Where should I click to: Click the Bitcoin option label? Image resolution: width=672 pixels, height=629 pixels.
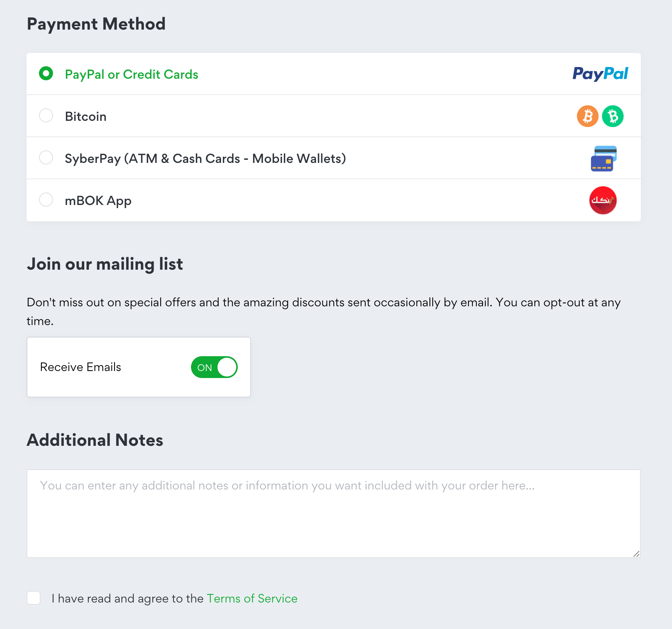click(86, 117)
